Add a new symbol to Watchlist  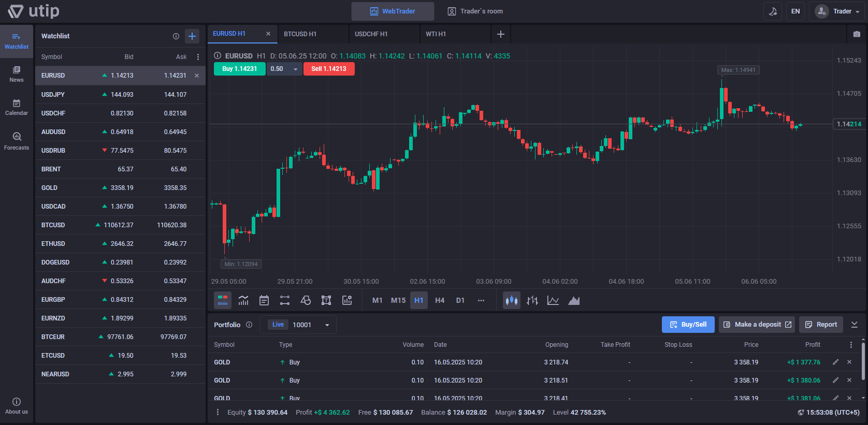pyautogui.click(x=192, y=36)
